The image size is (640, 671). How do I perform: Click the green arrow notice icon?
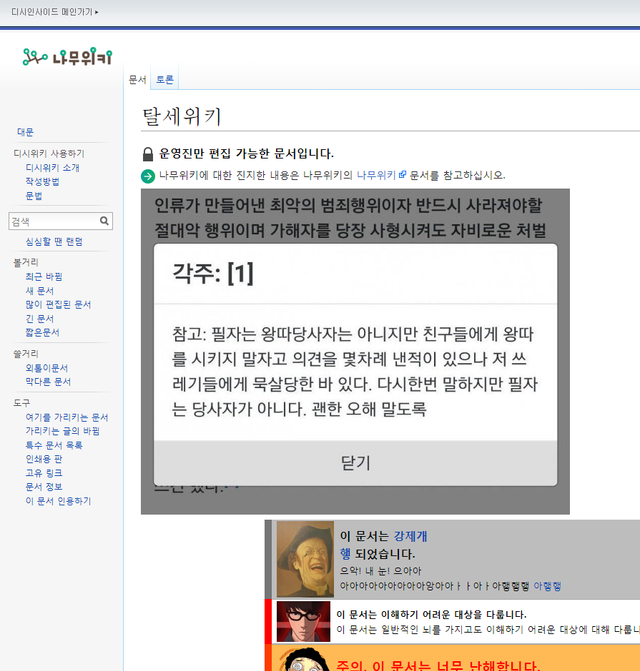click(148, 176)
